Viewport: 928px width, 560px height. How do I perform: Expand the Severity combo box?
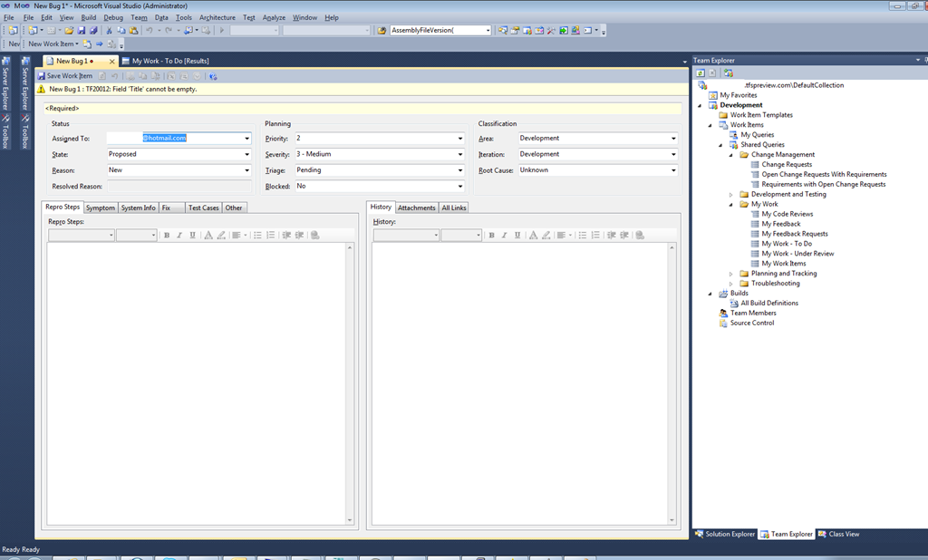[x=460, y=155]
